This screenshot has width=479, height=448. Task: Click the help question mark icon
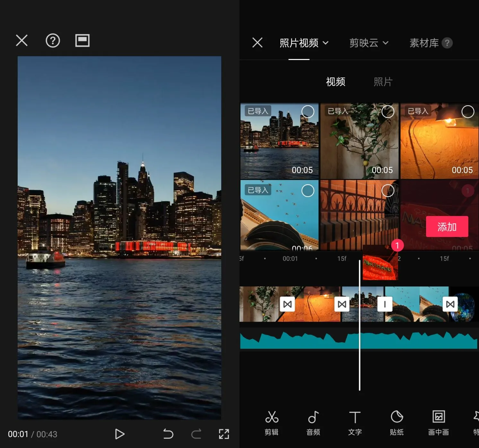coord(53,41)
